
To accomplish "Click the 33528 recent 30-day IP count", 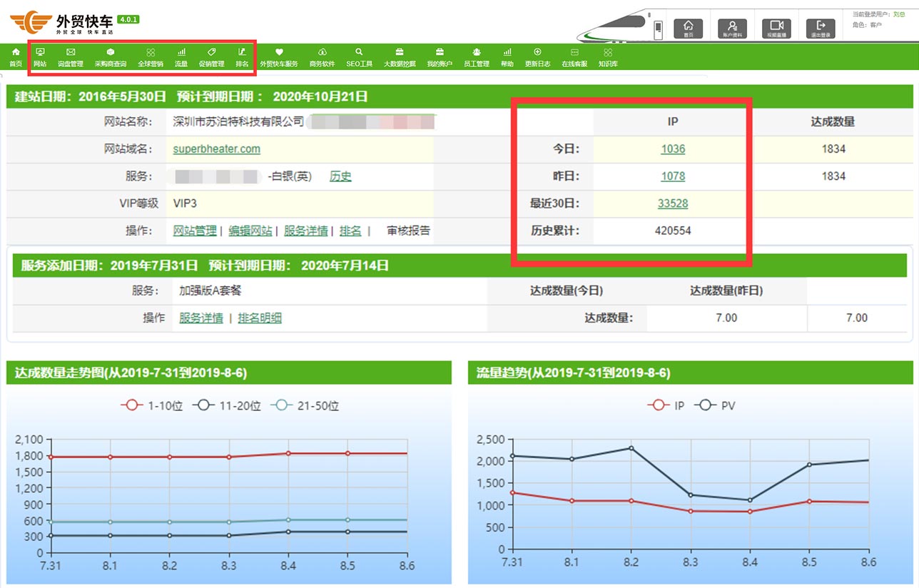I will [673, 203].
